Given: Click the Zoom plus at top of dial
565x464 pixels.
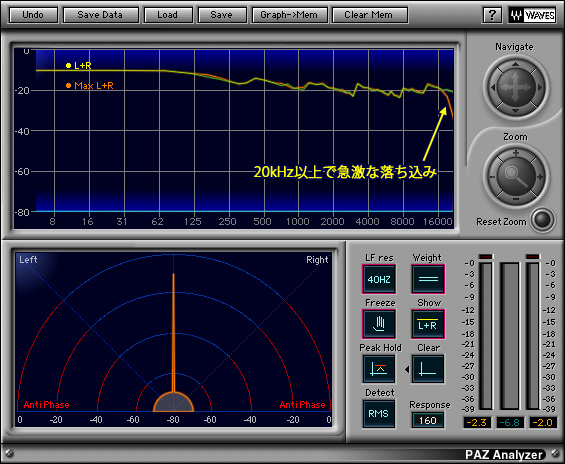Looking at the screenshot, I should [x=516, y=153].
